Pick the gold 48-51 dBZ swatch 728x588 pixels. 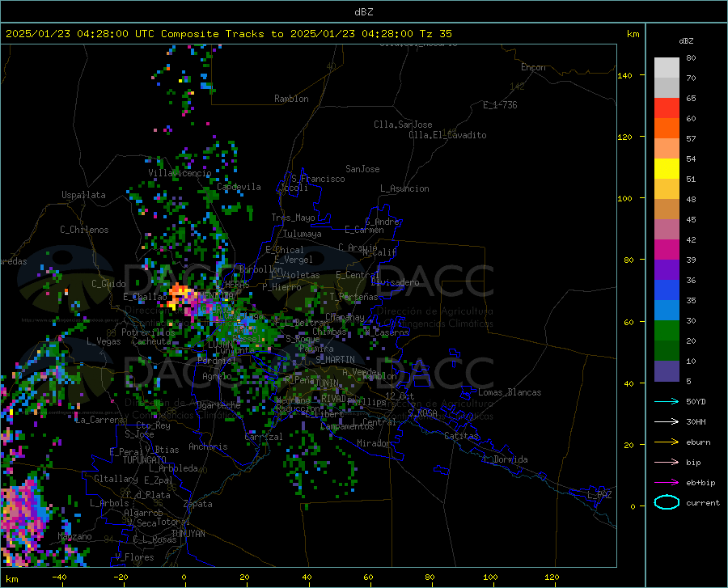667,189
